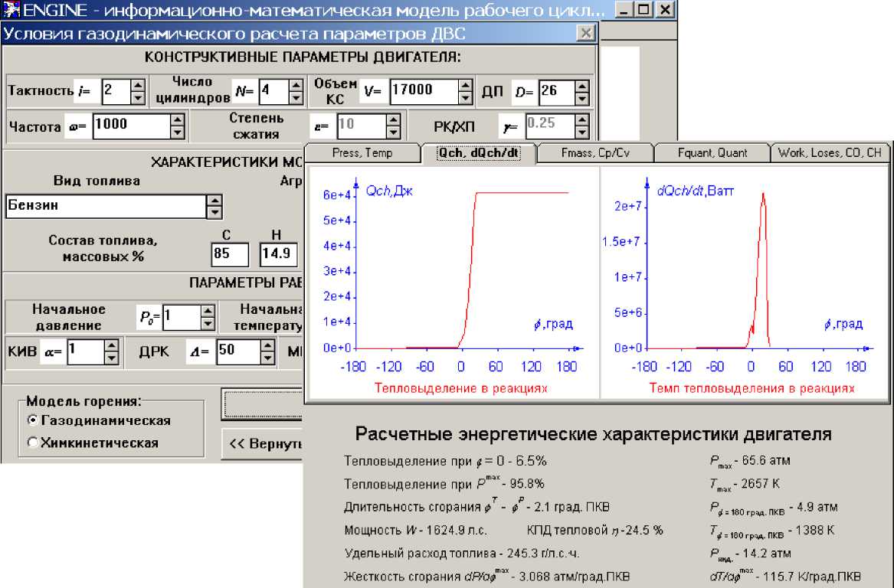The image size is (894, 588).
Task: Decrease number of cylinders N
Action: click(296, 98)
